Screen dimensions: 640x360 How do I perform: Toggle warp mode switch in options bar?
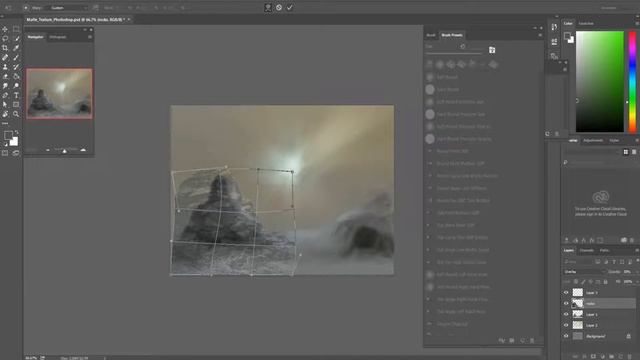point(268,7)
